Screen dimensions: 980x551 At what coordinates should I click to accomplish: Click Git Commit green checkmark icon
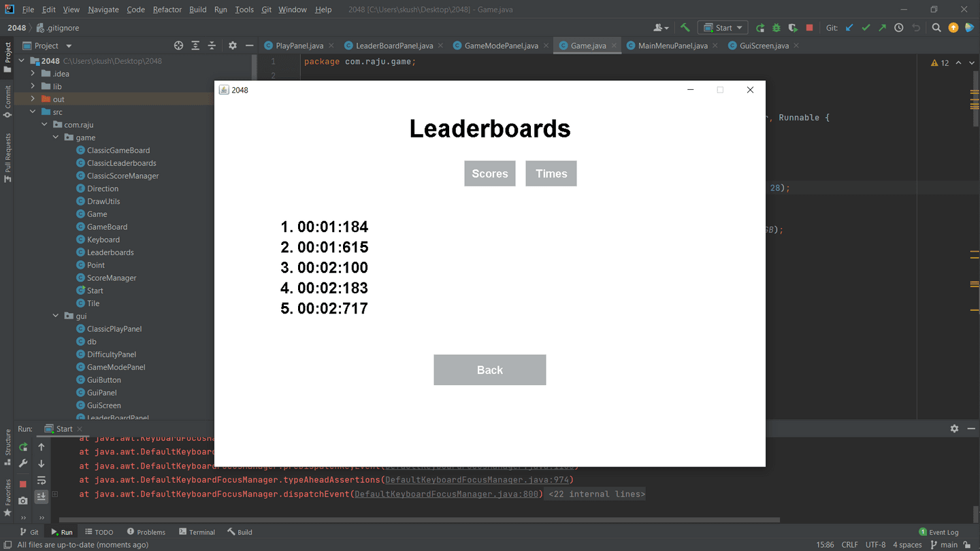point(866,28)
